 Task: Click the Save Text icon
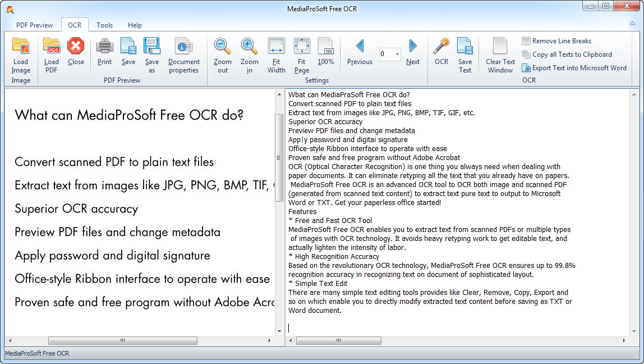tap(465, 46)
